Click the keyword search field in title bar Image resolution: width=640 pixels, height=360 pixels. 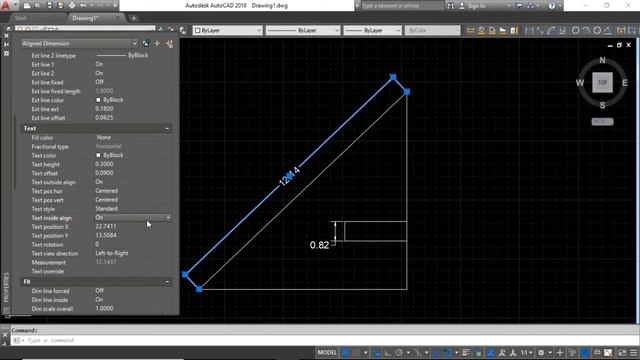coord(402,6)
